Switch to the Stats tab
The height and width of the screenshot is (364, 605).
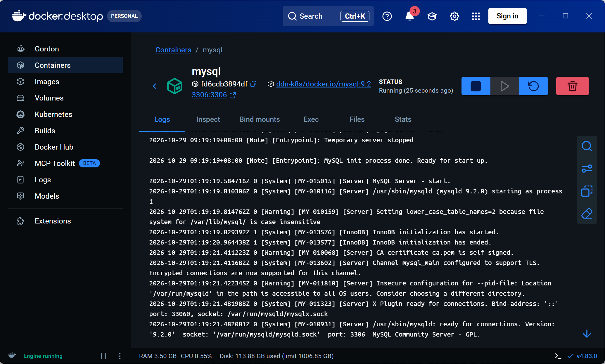coord(403,119)
